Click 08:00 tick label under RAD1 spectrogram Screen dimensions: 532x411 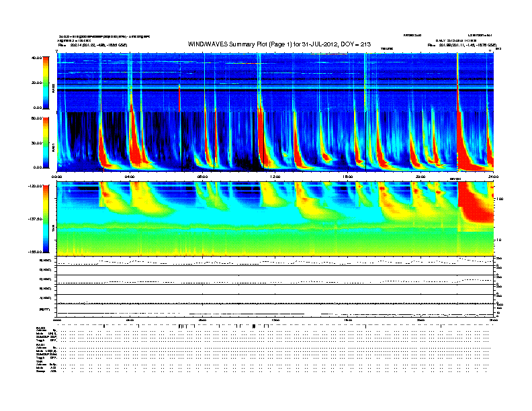(202, 177)
